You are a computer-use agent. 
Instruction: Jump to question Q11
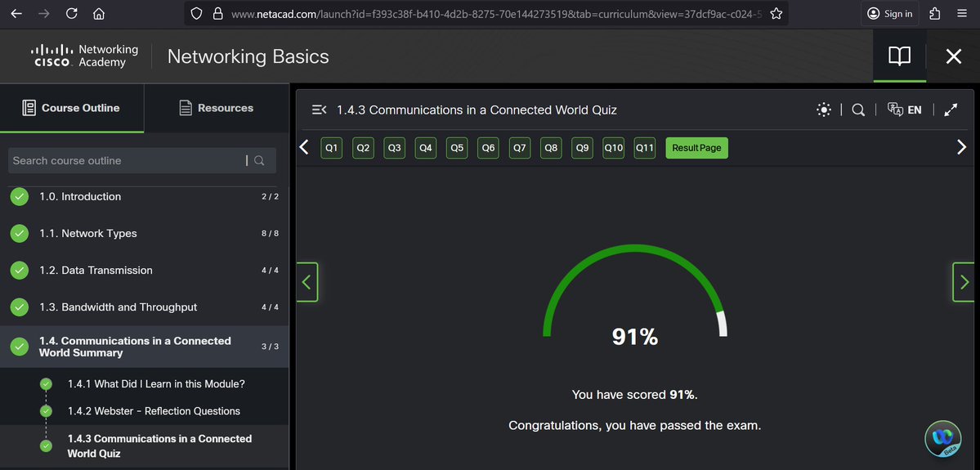pyautogui.click(x=644, y=148)
